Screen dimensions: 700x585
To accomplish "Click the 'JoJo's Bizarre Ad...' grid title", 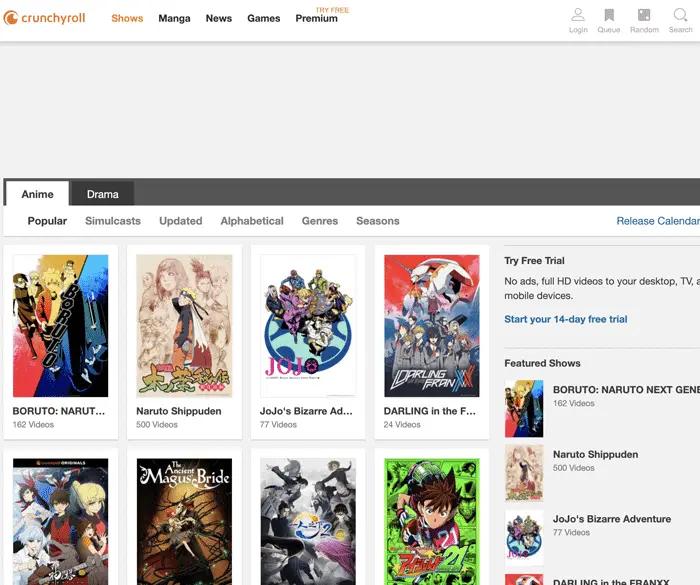I will 306,411.
